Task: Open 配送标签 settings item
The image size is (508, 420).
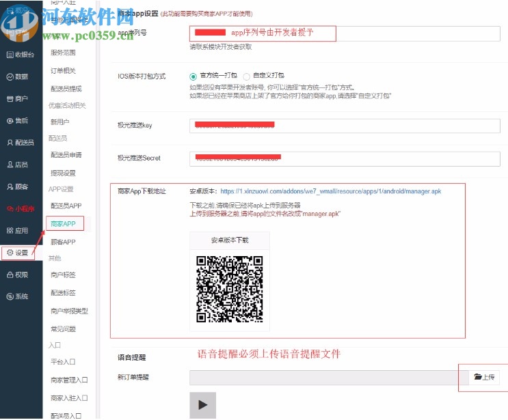Action: (63, 293)
